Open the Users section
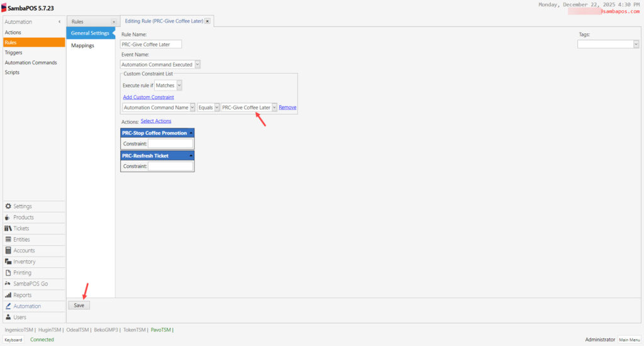The image size is (644, 346). click(x=20, y=317)
